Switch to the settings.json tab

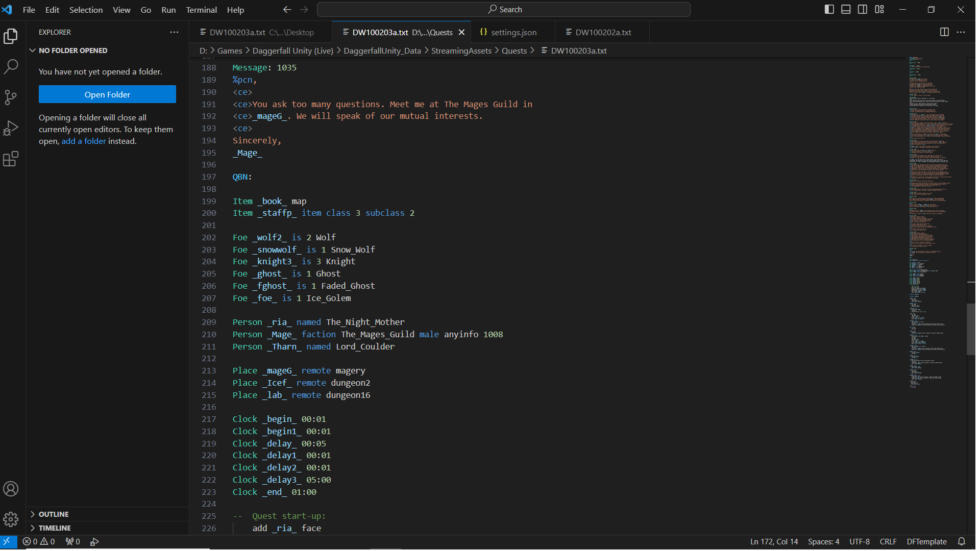tap(512, 32)
